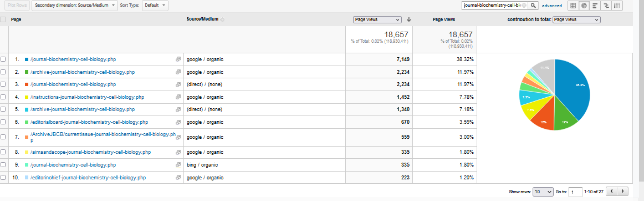Screen dimensions: 644x201
Task: Open the contribution to total Page Views dropdown
Action: (x=576, y=19)
